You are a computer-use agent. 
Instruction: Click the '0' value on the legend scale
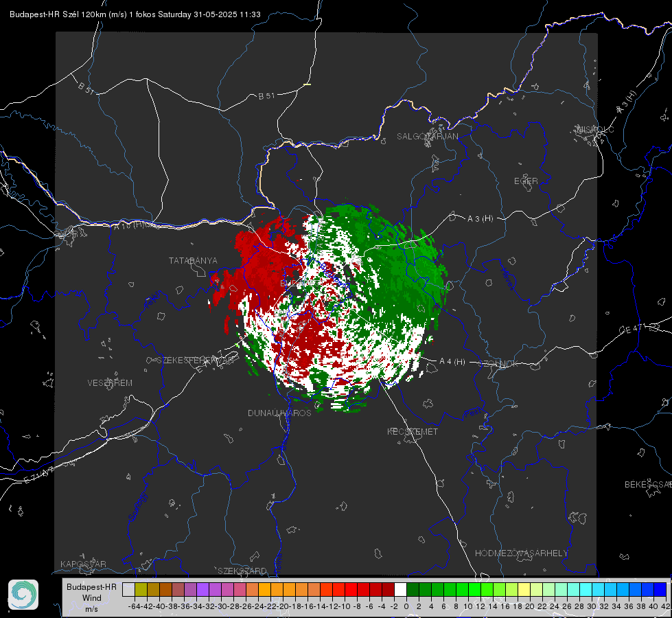click(x=407, y=606)
